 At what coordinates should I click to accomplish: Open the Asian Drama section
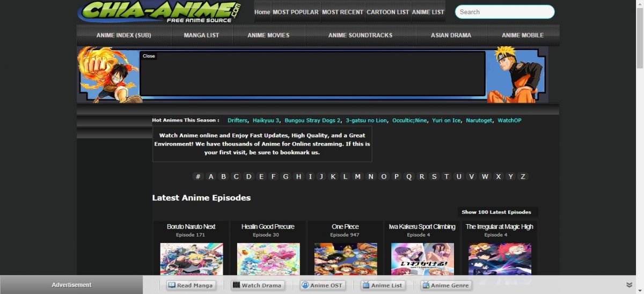[x=451, y=35]
